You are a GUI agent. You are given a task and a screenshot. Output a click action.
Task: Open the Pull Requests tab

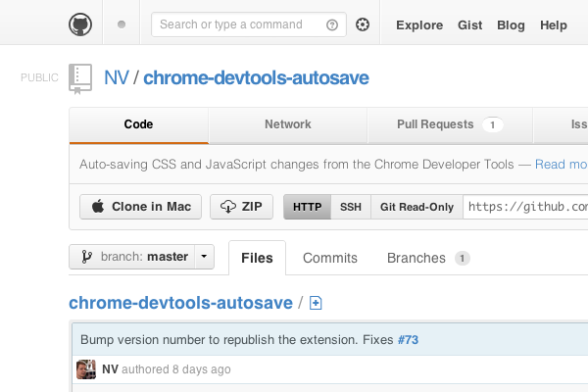(450, 124)
